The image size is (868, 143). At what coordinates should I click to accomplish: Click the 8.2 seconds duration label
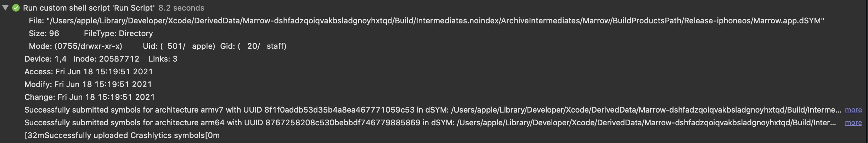pyautogui.click(x=181, y=8)
